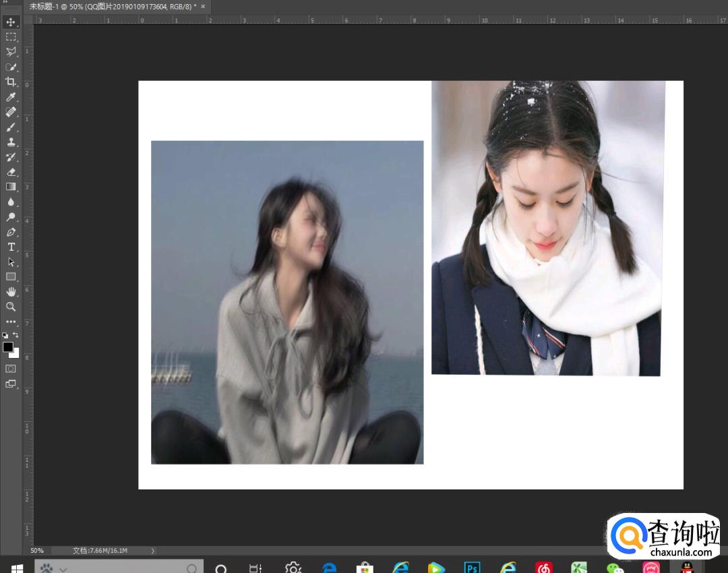728x573 pixels.
Task: Open status bar document info arrow menu
Action: click(x=152, y=551)
